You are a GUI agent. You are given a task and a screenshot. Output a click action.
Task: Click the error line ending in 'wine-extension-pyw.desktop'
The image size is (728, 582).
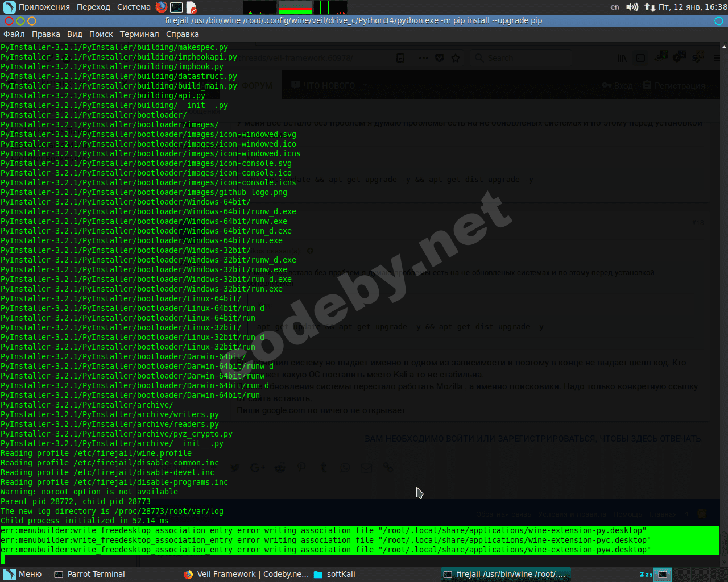click(326, 550)
